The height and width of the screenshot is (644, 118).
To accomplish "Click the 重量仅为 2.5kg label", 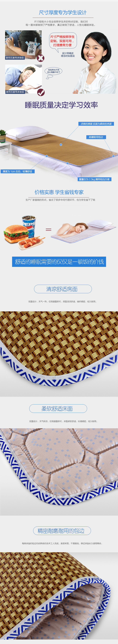I will (x=94, y=179).
